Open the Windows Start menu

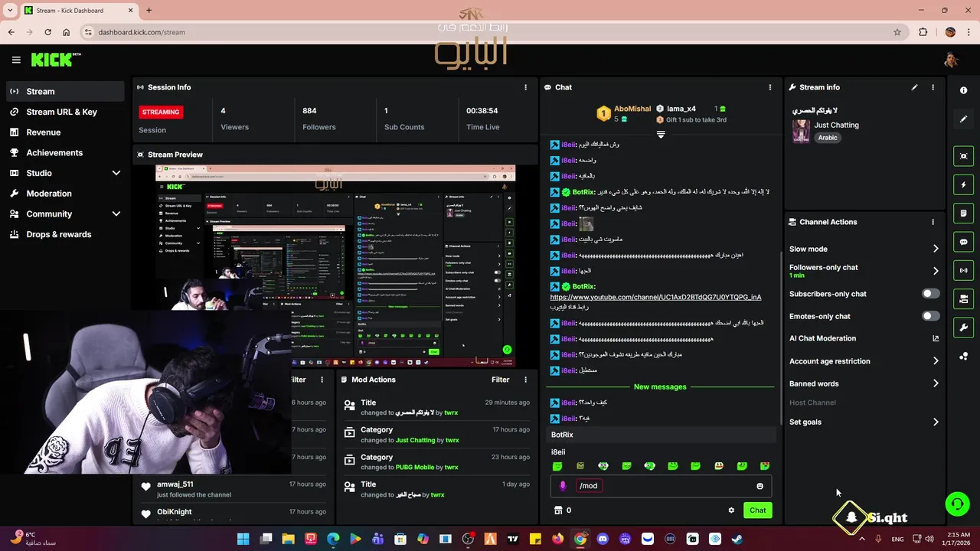click(x=243, y=539)
